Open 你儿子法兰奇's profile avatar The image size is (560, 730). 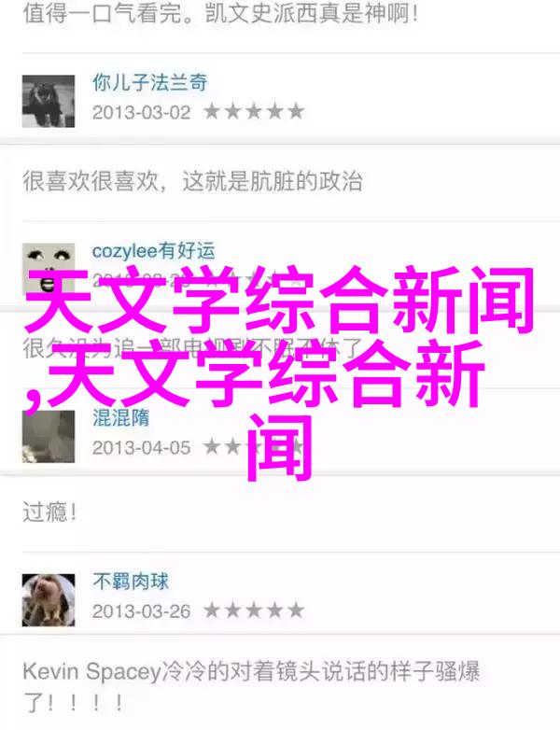coord(49,101)
